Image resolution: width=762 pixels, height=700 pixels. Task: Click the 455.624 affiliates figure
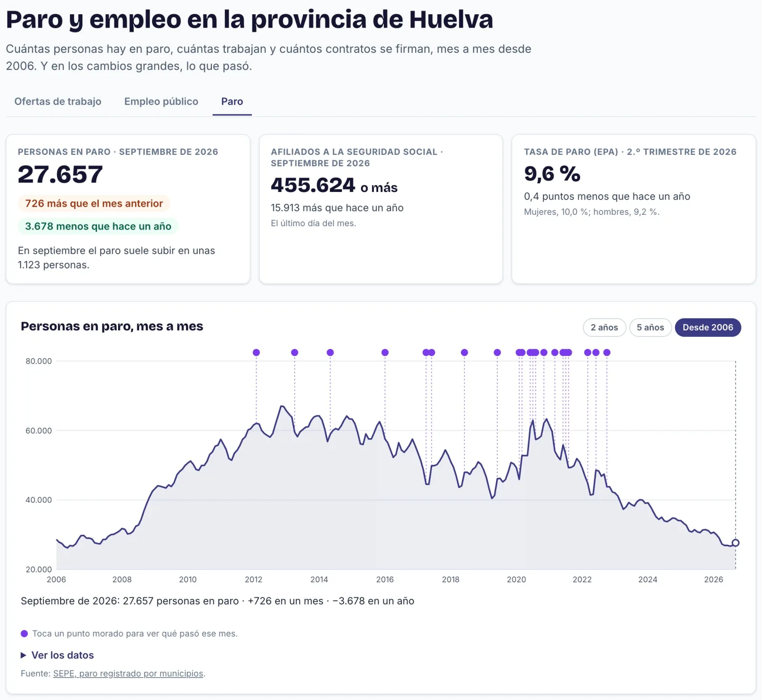(x=313, y=185)
